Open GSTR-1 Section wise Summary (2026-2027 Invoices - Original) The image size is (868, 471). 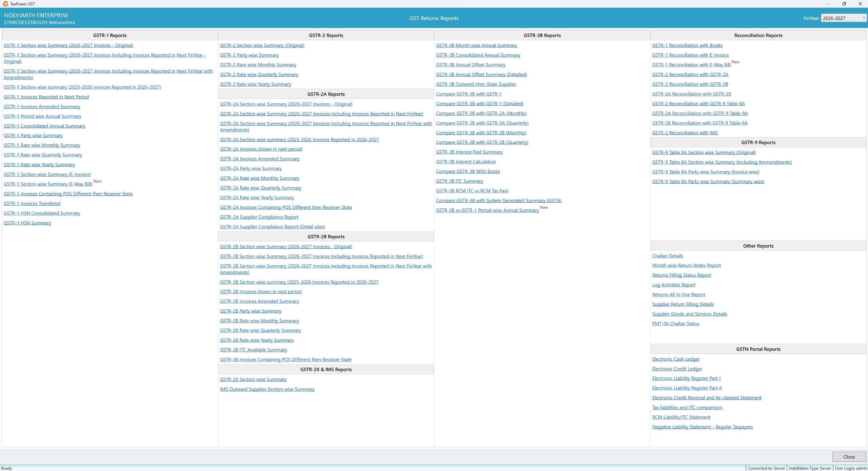(x=68, y=45)
